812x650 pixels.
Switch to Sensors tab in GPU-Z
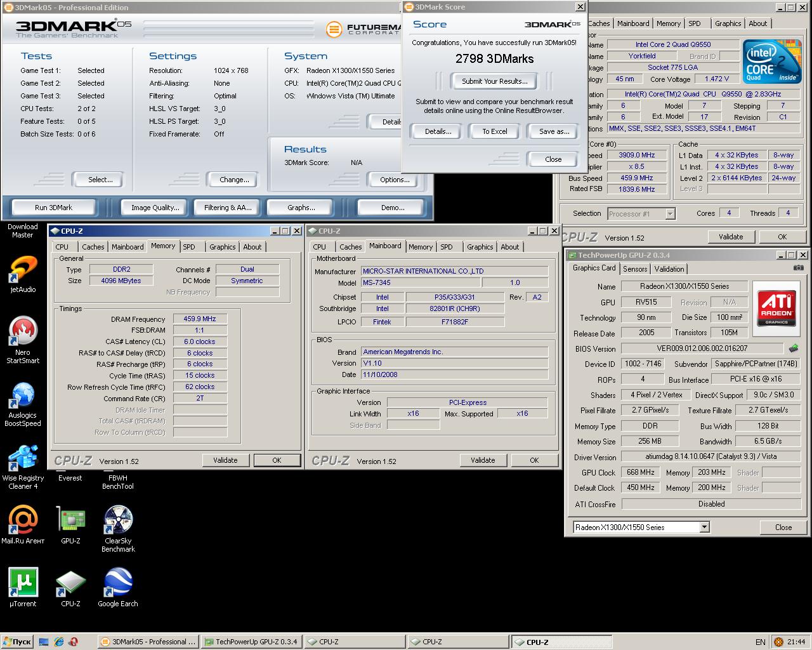click(635, 269)
